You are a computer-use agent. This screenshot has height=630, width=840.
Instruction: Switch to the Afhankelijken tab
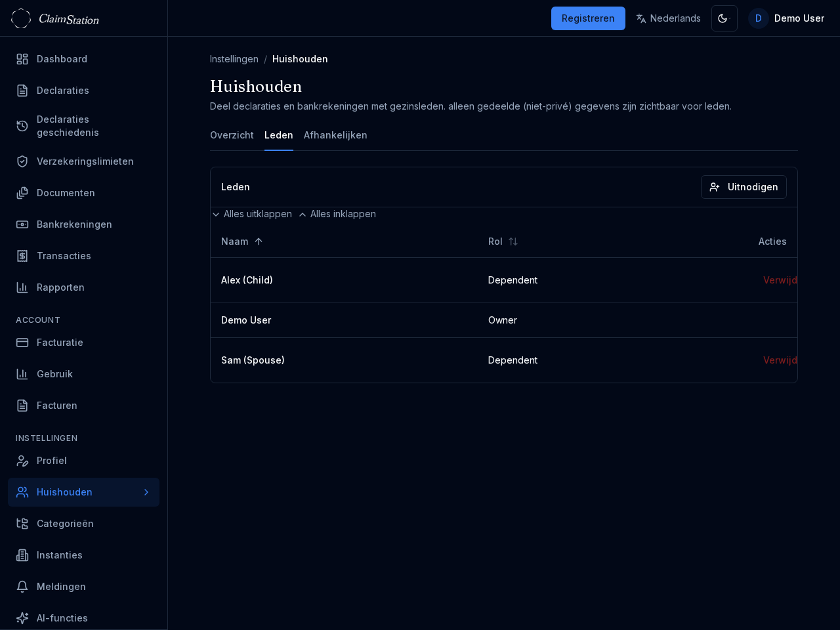335,135
